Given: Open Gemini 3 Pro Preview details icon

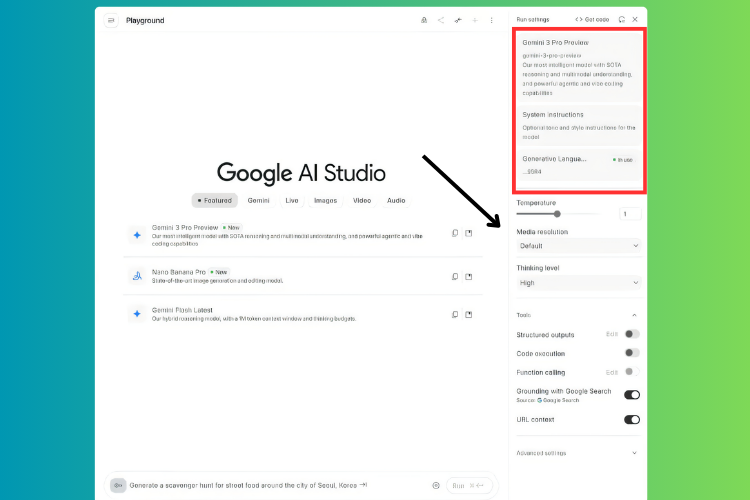Looking at the screenshot, I should coord(469,233).
